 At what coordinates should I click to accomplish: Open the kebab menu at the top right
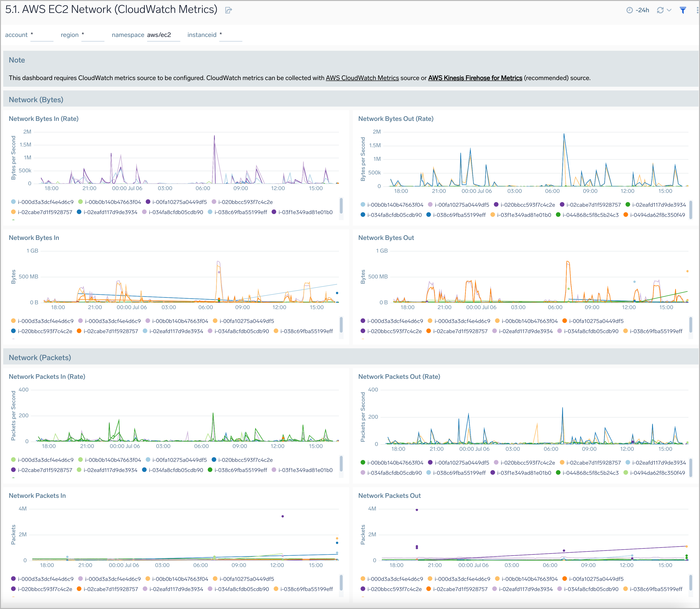(x=697, y=10)
